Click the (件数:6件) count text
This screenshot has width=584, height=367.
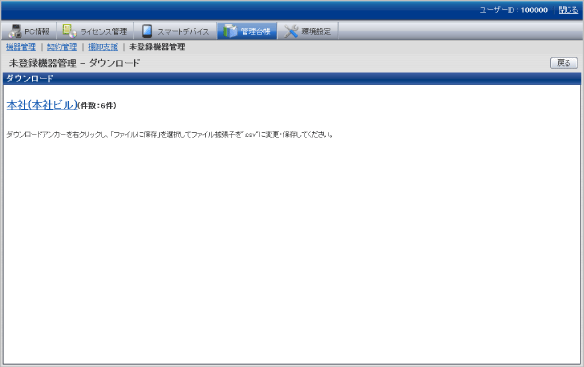coord(97,106)
